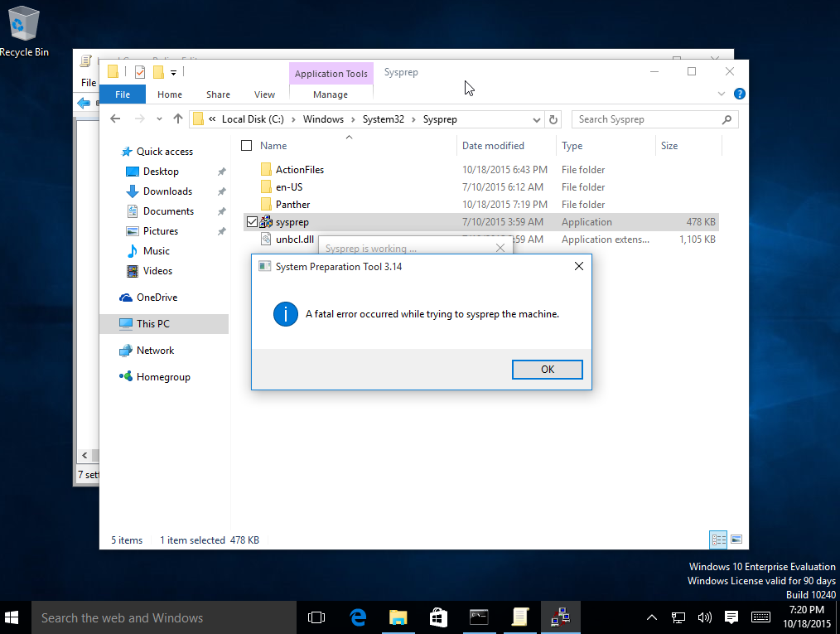Close the 'Sysprep is working' window
Image resolution: width=840 pixels, height=634 pixels.
click(x=500, y=248)
